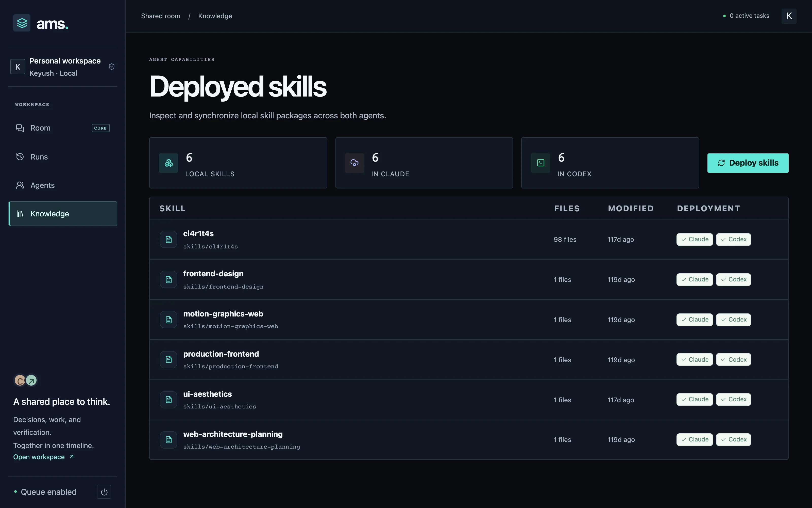This screenshot has width=812, height=508.
Task: Click the power icon beside Queue enabled
Action: coord(104,492)
